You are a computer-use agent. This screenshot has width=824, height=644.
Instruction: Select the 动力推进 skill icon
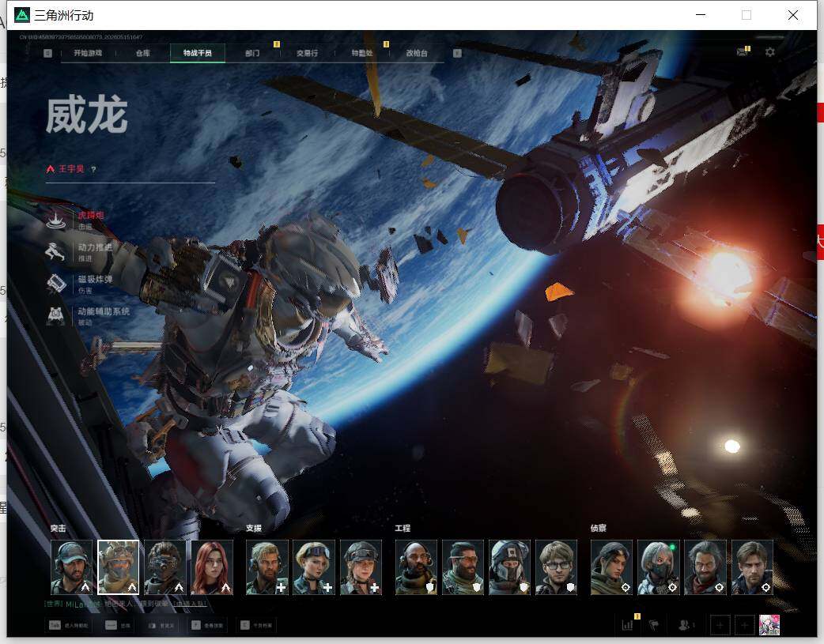(x=55, y=251)
